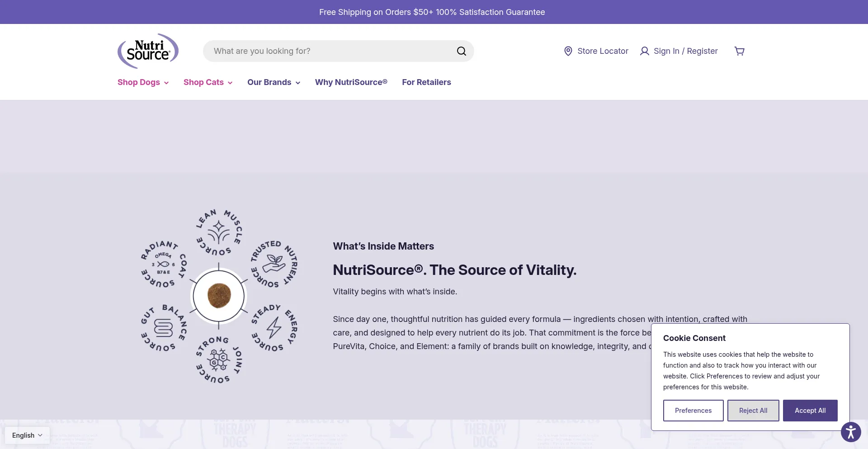Open the English language selector
Viewport: 868px width, 449px height.
pyautogui.click(x=27, y=435)
